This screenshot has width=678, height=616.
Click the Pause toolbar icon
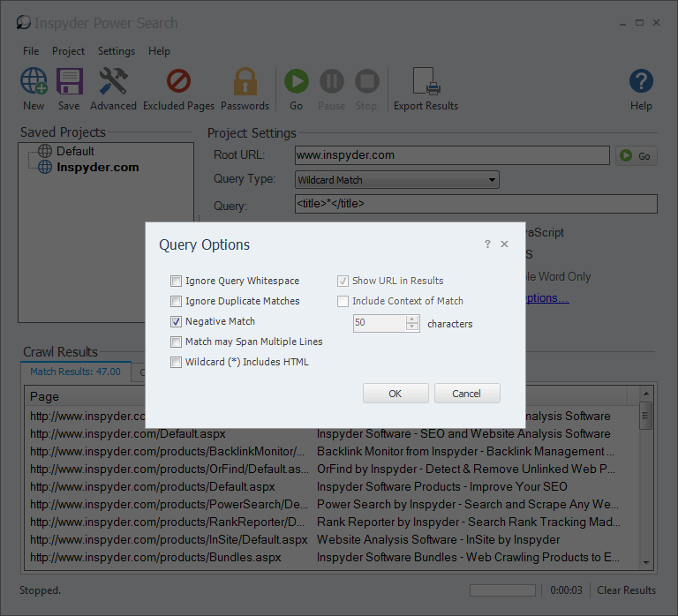[x=332, y=81]
